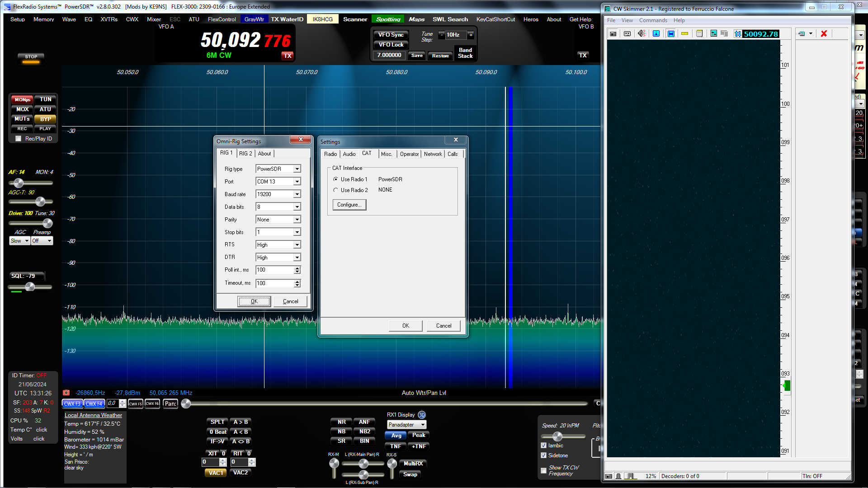
Task: Toggle the Sidetone checkbox
Action: (x=544, y=455)
